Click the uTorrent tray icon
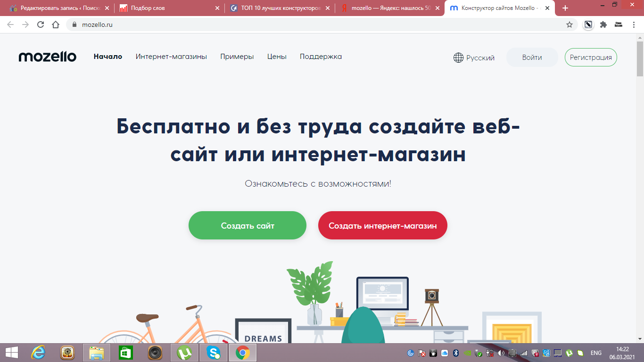The height and width of the screenshot is (362, 644). 569,353
